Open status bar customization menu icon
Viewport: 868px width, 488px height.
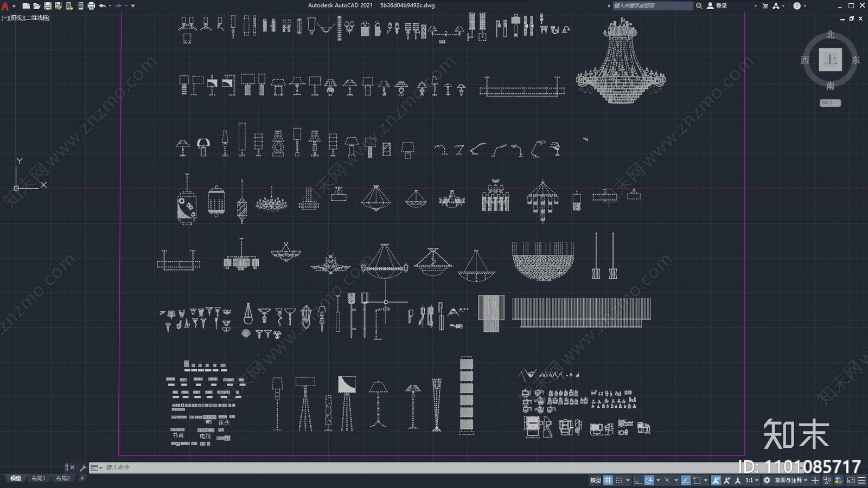(x=862, y=480)
